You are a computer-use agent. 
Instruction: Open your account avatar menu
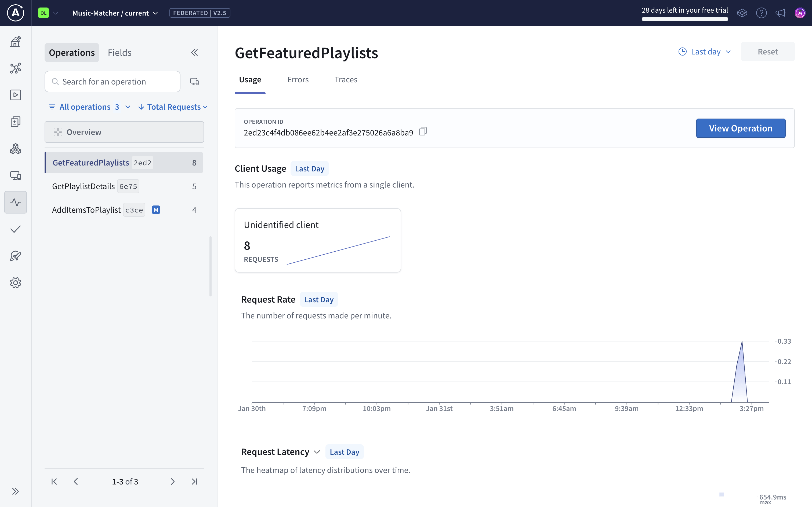pyautogui.click(x=800, y=13)
